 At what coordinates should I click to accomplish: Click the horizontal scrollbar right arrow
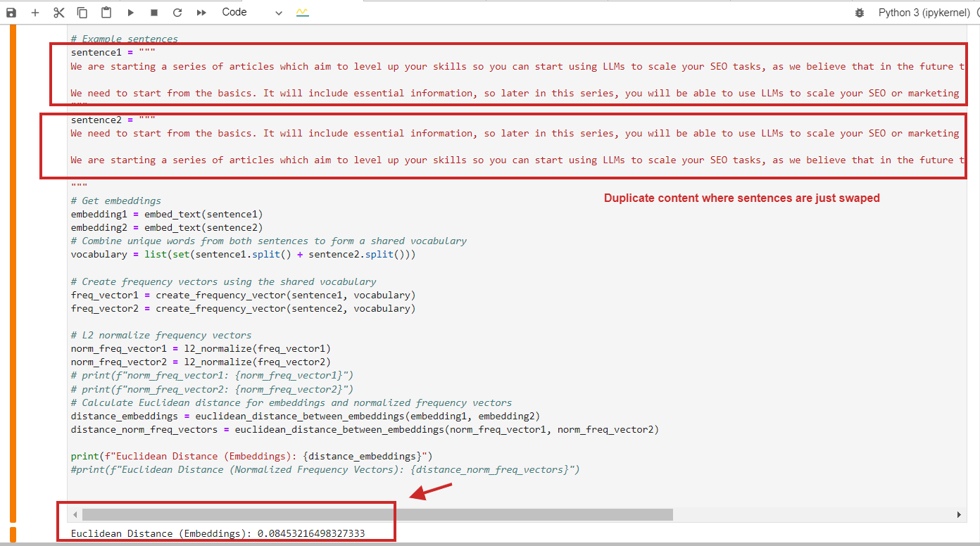959,515
